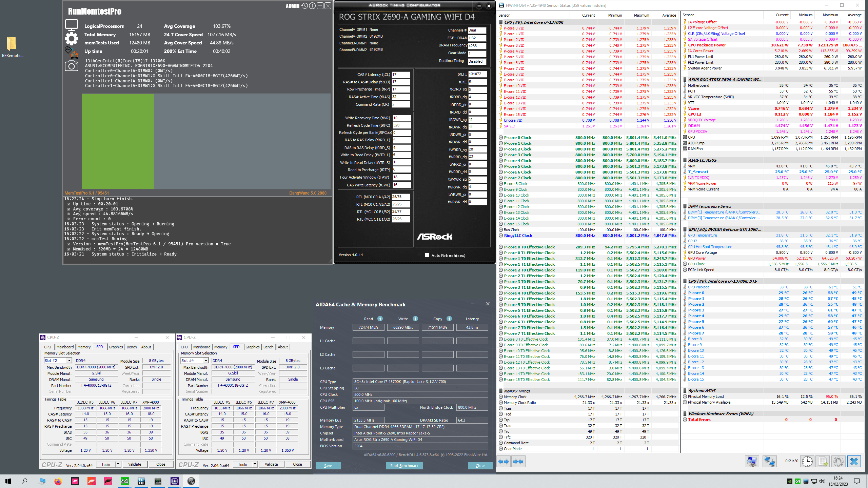Reset HWiNFO sensor clock timer icon
The height and width of the screenshot is (488, 868).
pos(807,462)
